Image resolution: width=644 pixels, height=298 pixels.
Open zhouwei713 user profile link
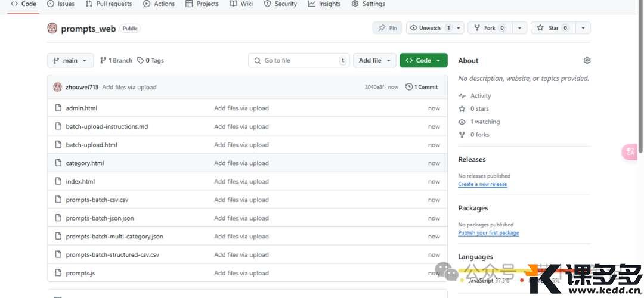(82, 87)
